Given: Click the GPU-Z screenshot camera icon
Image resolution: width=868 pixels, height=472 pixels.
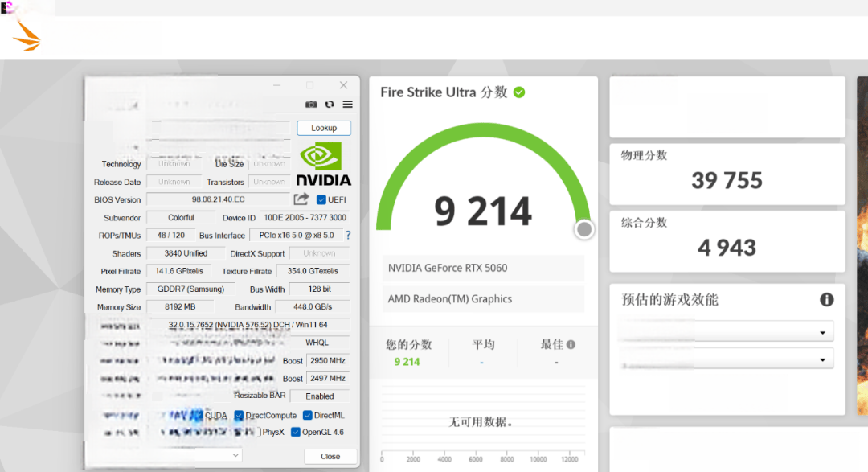Looking at the screenshot, I should click(311, 105).
